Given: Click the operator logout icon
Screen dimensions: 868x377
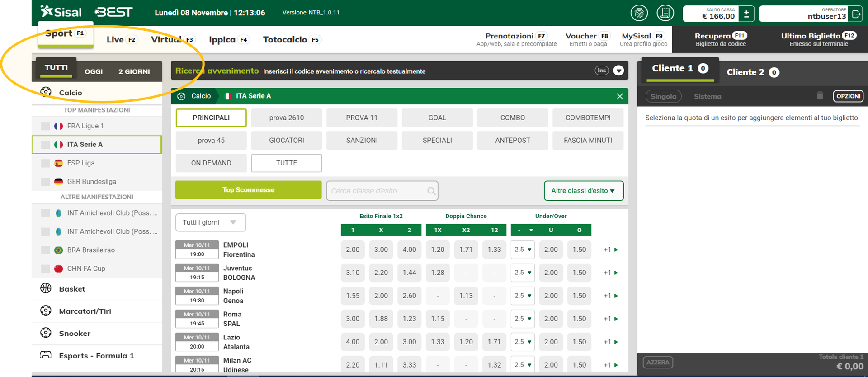Looking at the screenshot, I should 856,14.
